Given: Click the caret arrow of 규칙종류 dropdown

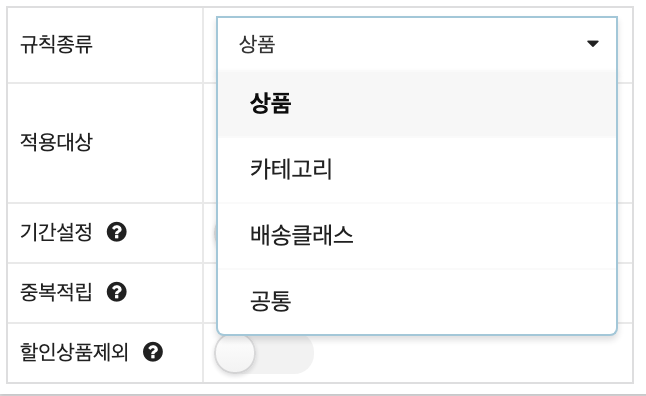Looking at the screenshot, I should click(x=592, y=44).
